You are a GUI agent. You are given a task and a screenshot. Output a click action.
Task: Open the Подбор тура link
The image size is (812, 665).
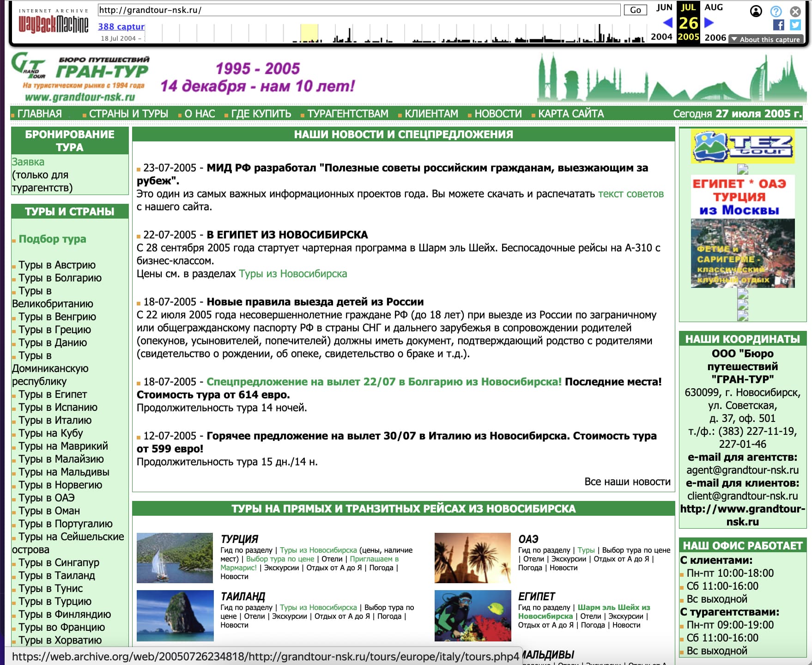tap(52, 239)
